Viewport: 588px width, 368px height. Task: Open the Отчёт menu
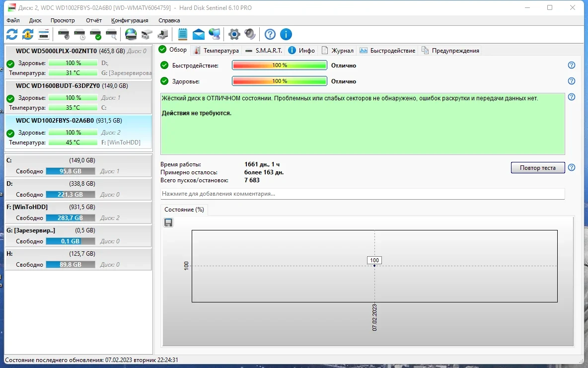pyautogui.click(x=94, y=20)
